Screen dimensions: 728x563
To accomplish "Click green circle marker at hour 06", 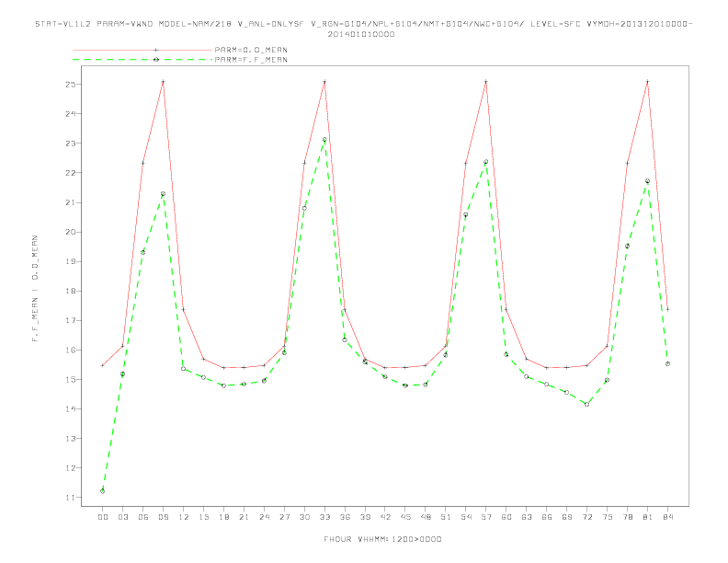I will (x=143, y=252).
